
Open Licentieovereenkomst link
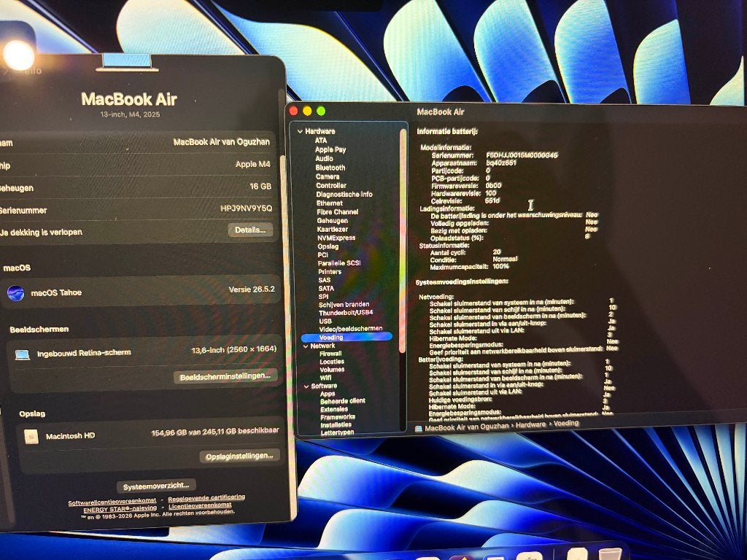pyautogui.click(x=200, y=506)
